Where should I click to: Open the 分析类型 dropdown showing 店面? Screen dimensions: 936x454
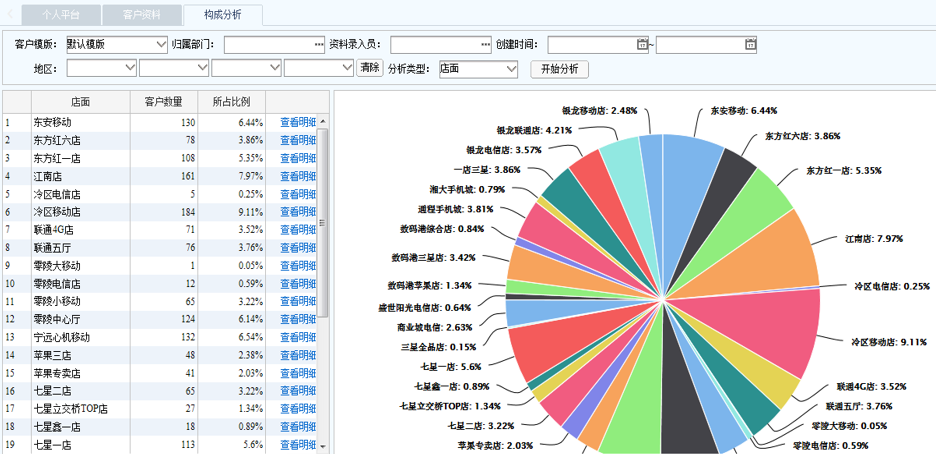pyautogui.click(x=511, y=69)
